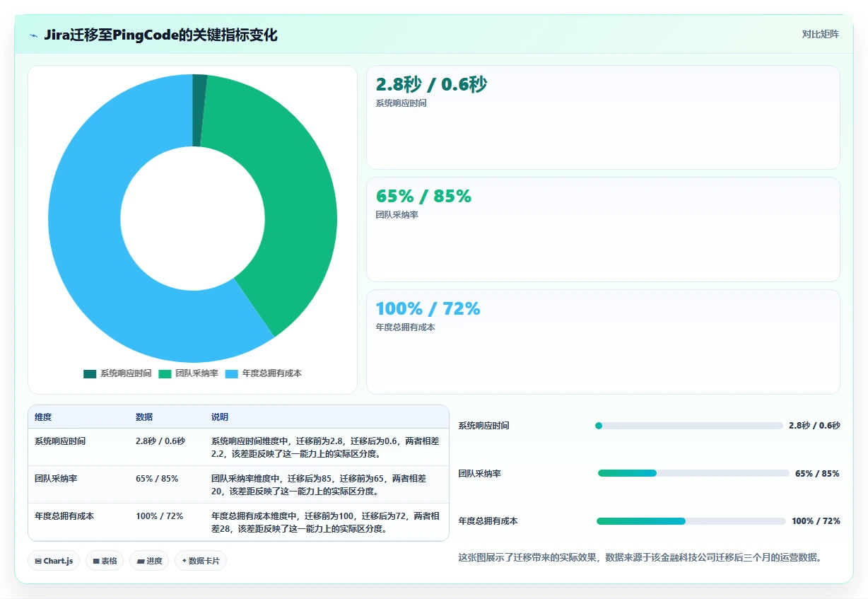The image size is (868, 599).
Task: Open the 65% / 85% metric card
Action: pyautogui.click(x=603, y=230)
